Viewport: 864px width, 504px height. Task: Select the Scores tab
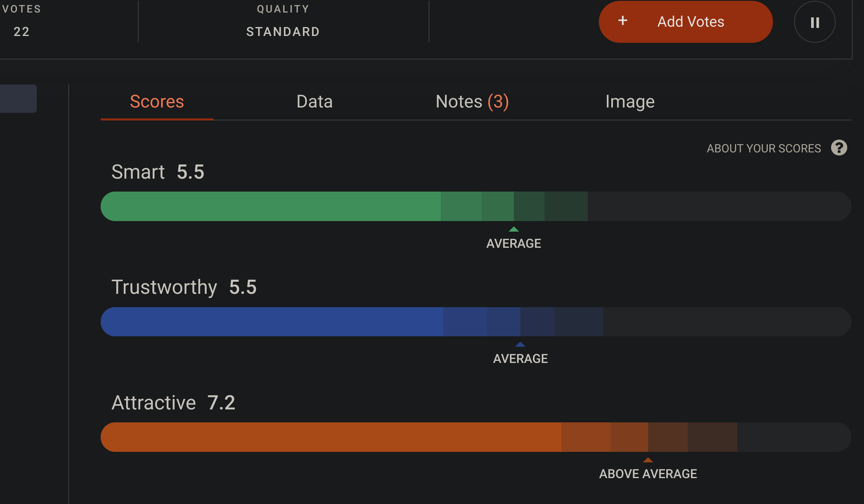157,101
